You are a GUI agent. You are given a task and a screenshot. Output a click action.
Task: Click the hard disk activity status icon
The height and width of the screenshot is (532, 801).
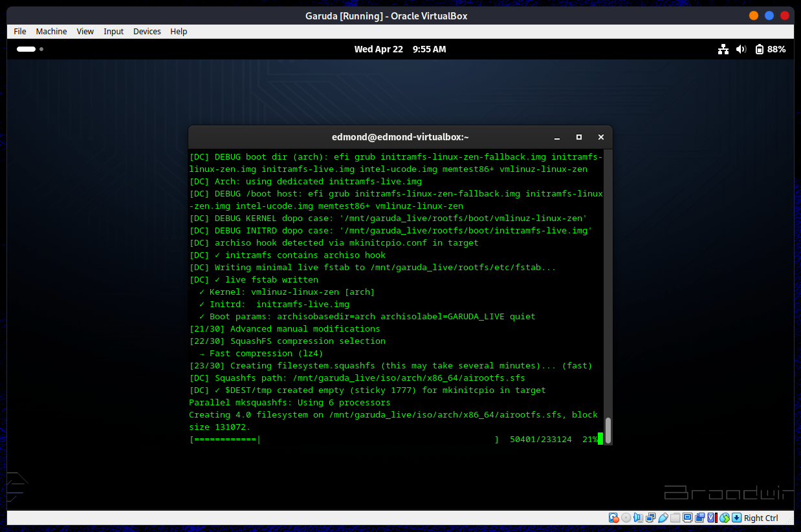[613, 518]
